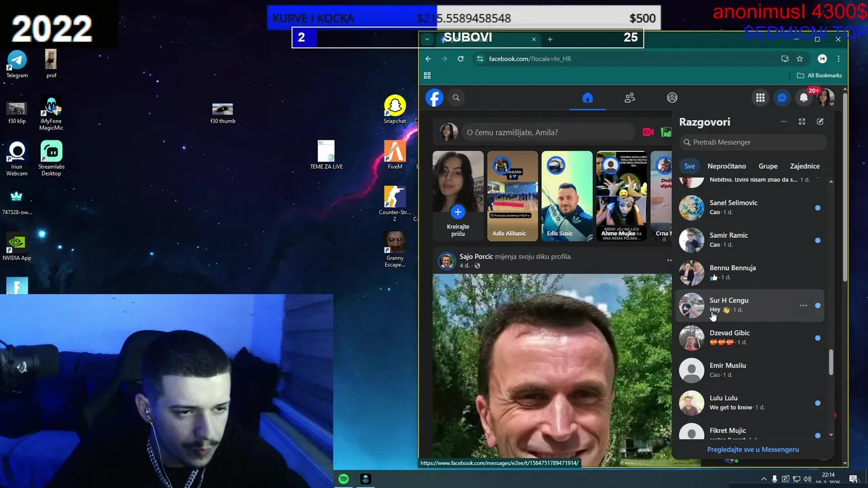The image size is (868, 488).
Task: Launch Counter-Strike 2 from the desktop
Action: (395, 204)
